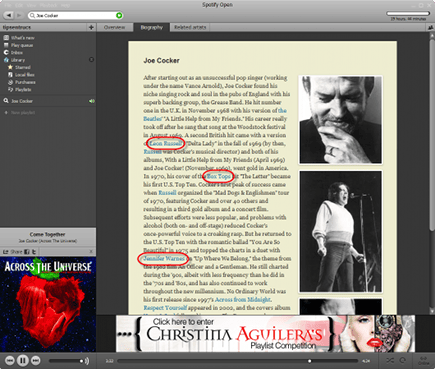The height and width of the screenshot is (369, 435).
Task: Switch to the Overview tab
Action: (x=114, y=27)
